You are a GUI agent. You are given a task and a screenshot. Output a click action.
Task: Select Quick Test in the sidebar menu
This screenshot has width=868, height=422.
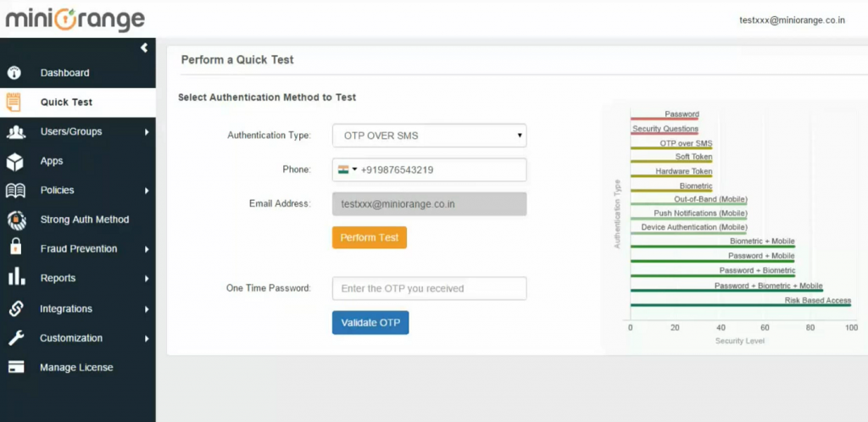point(66,103)
